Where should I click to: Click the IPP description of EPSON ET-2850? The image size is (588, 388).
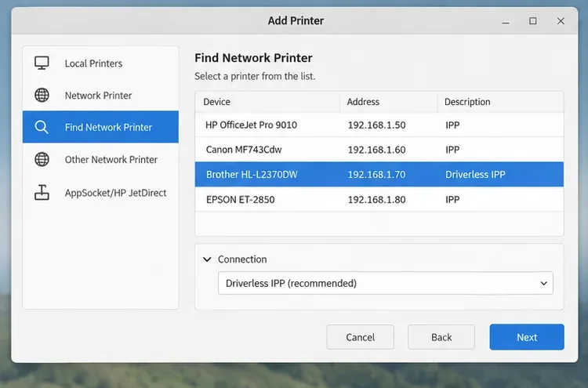(452, 199)
